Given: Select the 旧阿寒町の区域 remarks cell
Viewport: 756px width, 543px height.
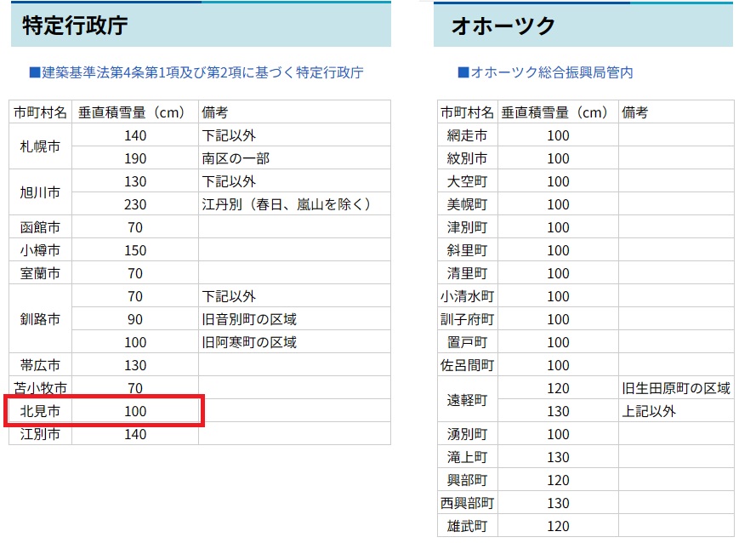Looking at the screenshot, I should click(249, 342).
